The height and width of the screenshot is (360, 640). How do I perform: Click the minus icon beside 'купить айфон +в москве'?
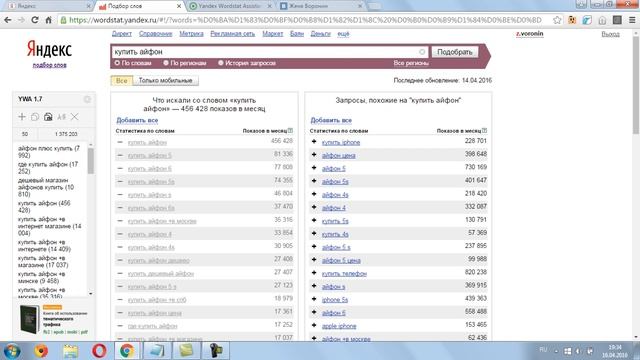point(120,221)
